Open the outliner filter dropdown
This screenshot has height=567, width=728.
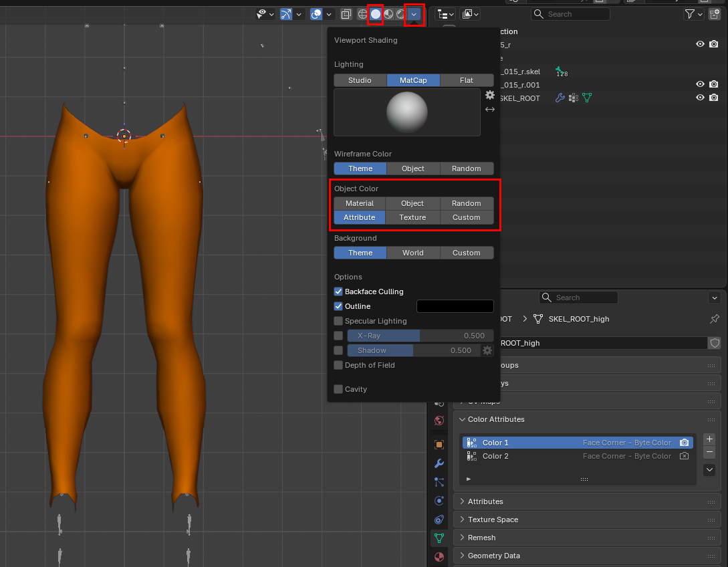point(694,15)
